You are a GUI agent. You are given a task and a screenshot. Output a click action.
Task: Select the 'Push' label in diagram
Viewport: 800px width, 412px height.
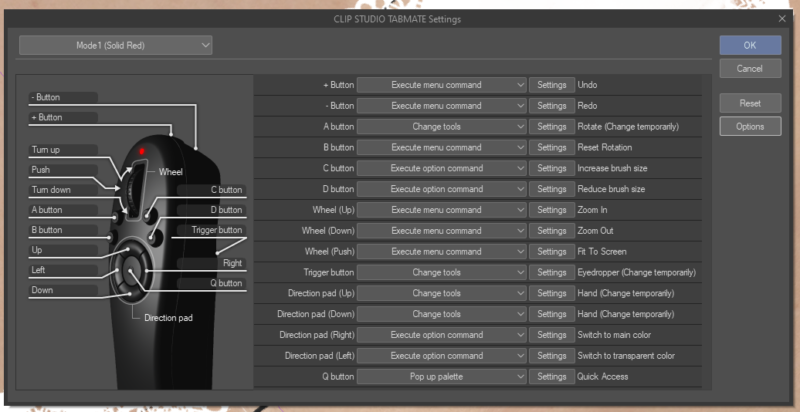coord(63,170)
